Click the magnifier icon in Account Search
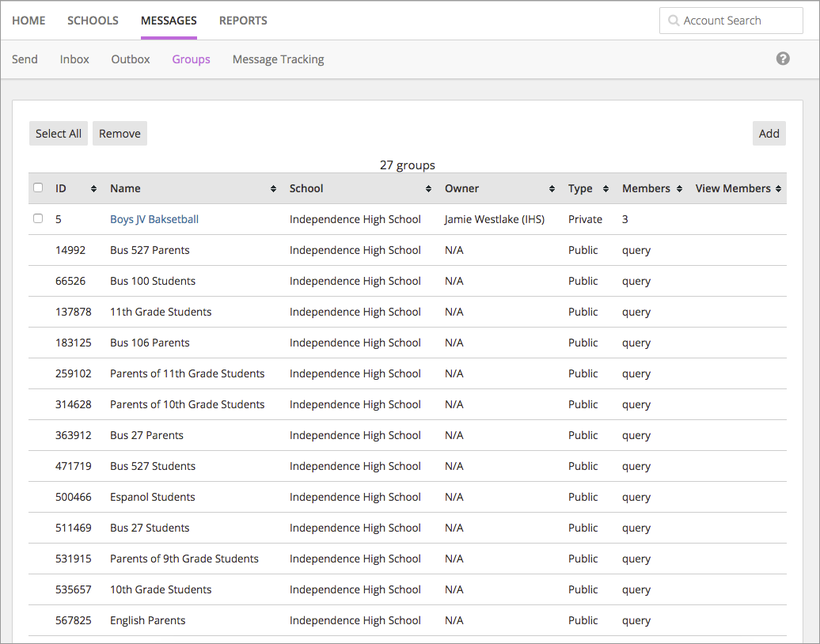This screenshot has width=820, height=644. (x=674, y=21)
